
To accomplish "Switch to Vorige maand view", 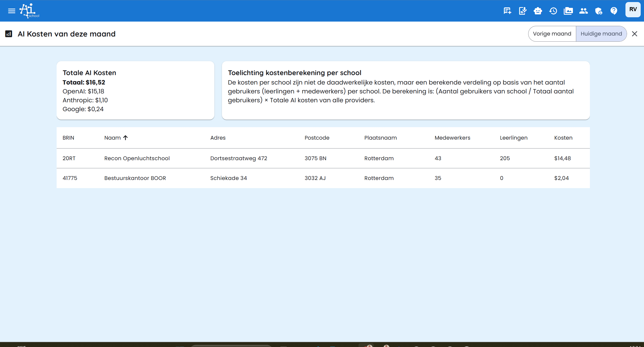I will pos(552,34).
